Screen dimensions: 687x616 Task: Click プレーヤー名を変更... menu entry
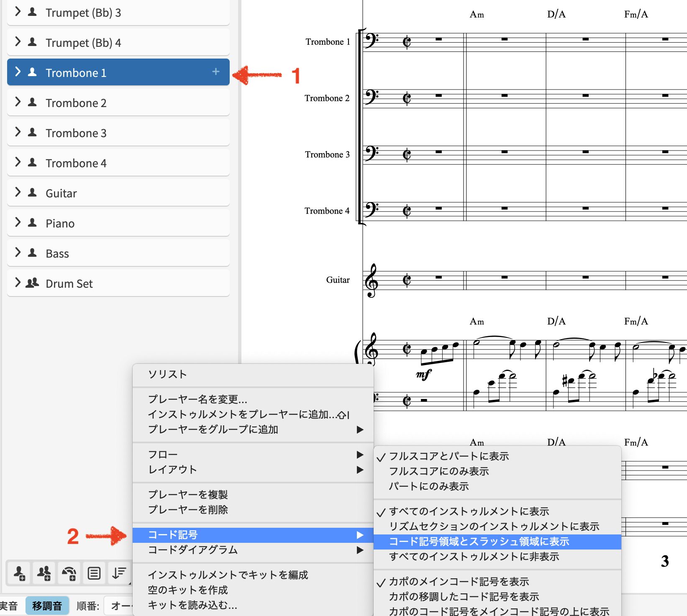tap(197, 399)
